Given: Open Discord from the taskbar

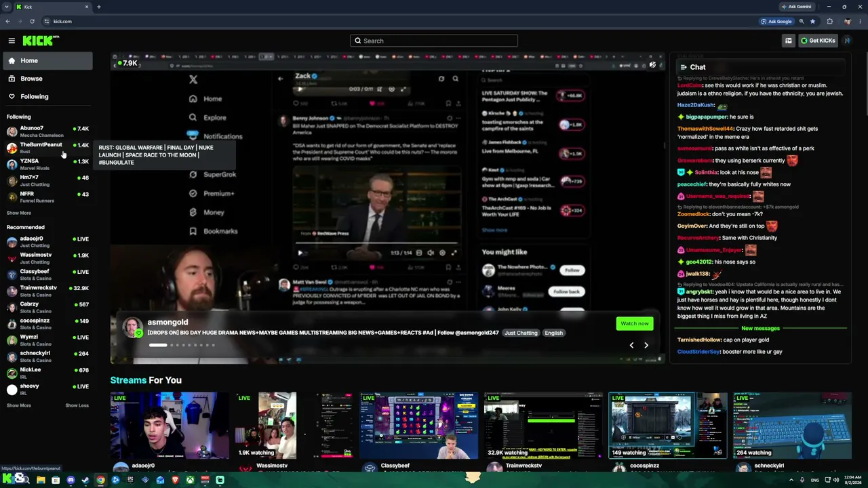Looking at the screenshot, I should 71,480.
